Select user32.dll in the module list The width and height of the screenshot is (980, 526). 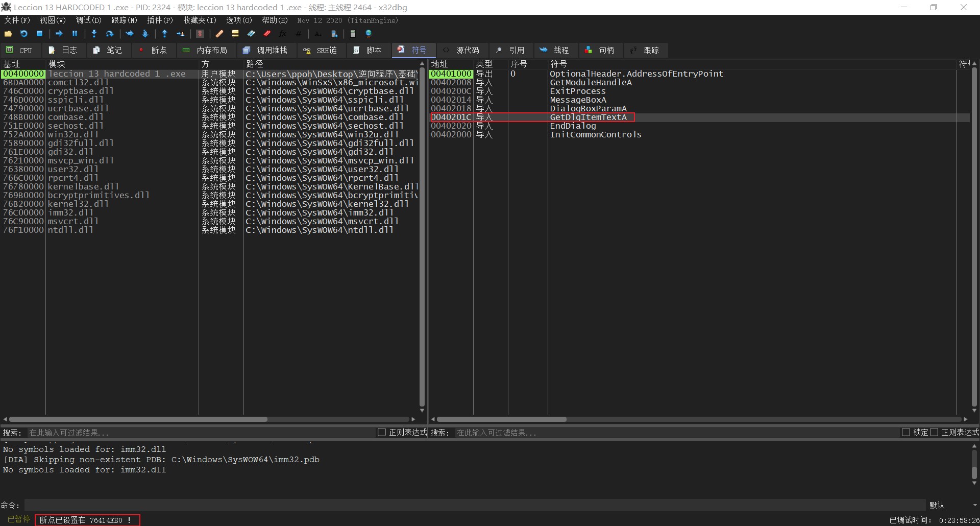click(73, 169)
